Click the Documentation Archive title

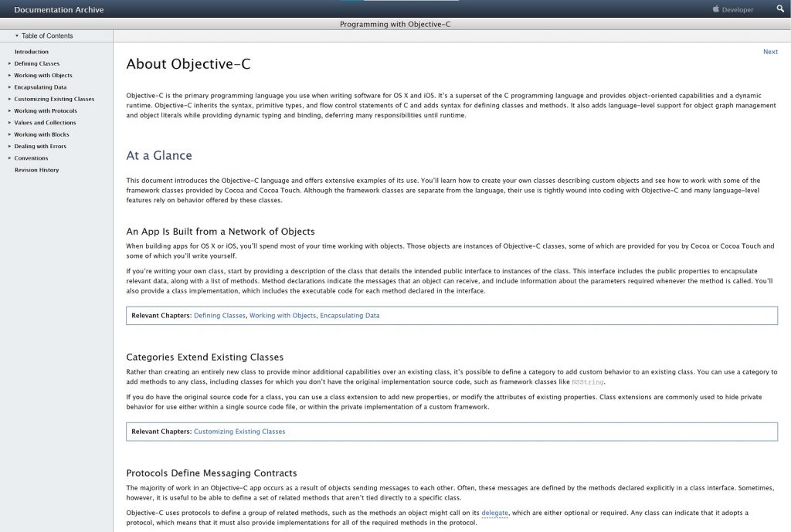point(59,9)
